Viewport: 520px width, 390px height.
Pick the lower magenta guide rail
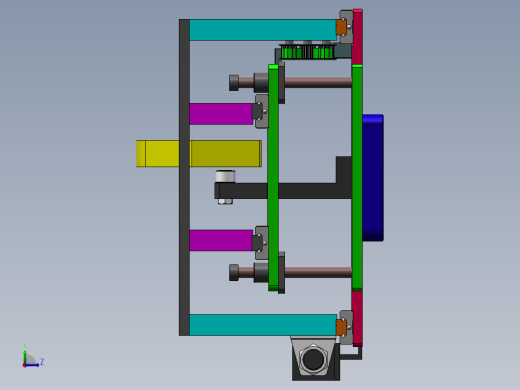coord(221,240)
